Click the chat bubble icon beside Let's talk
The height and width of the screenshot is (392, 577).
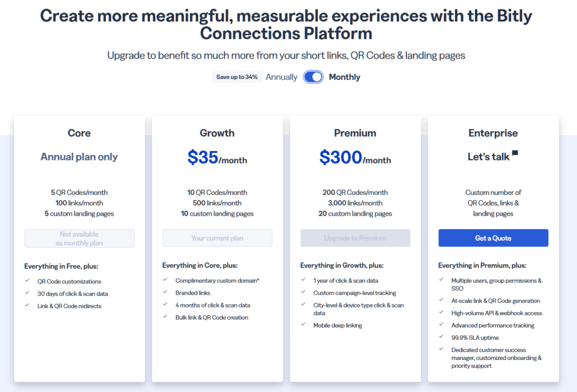click(515, 153)
